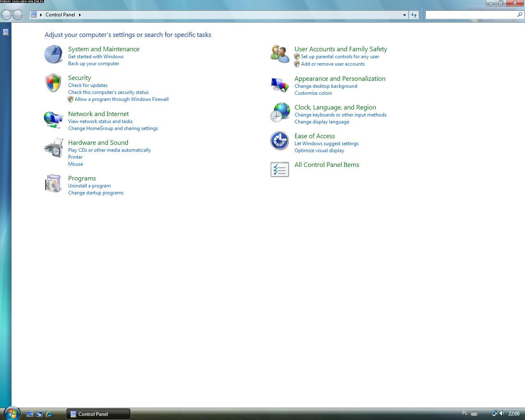This screenshot has width=525, height=420.
Task: Click the Hardware and Sound printer icon
Action: click(x=53, y=148)
